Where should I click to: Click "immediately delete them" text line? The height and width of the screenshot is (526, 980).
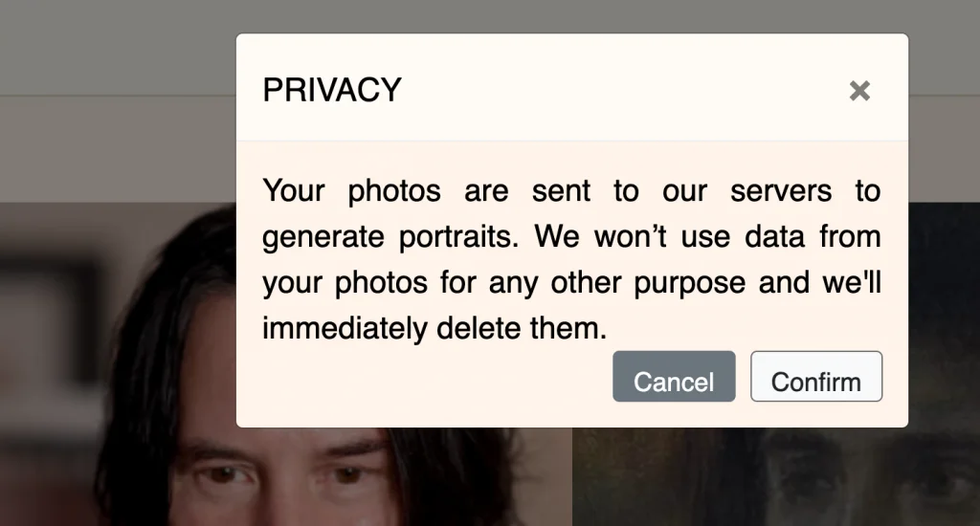click(434, 328)
